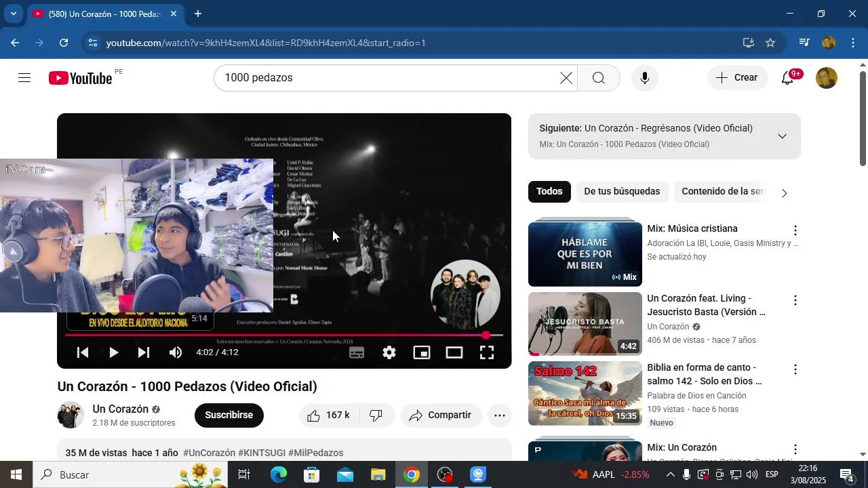Launch Microsoft Edge from the taskbar
Viewport: 868px width, 488px height.
click(279, 474)
